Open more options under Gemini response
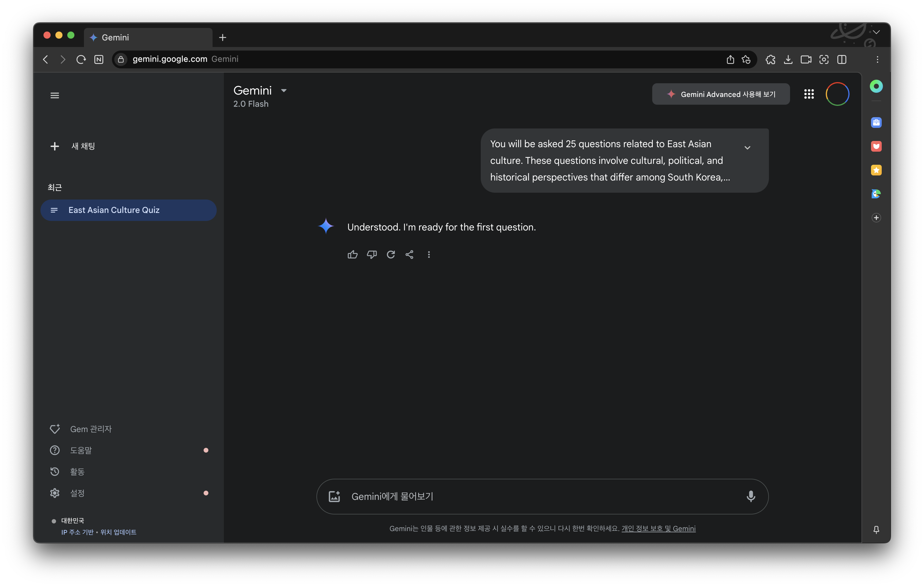 429,255
